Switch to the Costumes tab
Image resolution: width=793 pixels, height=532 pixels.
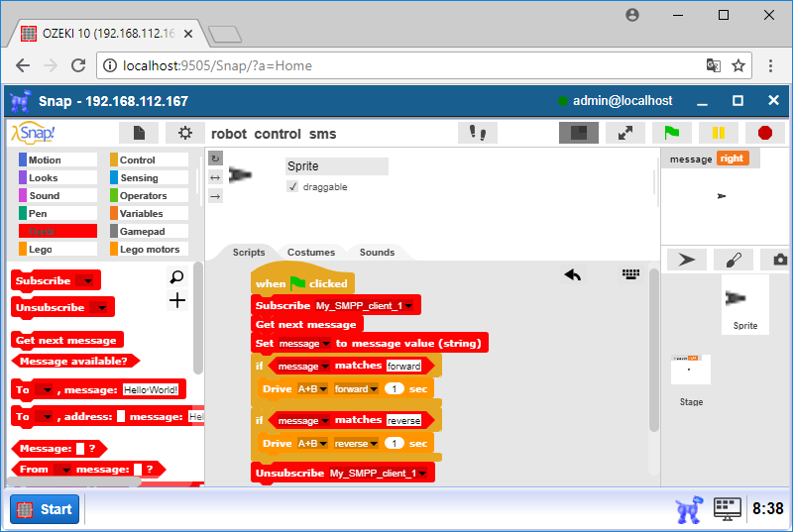(x=311, y=253)
